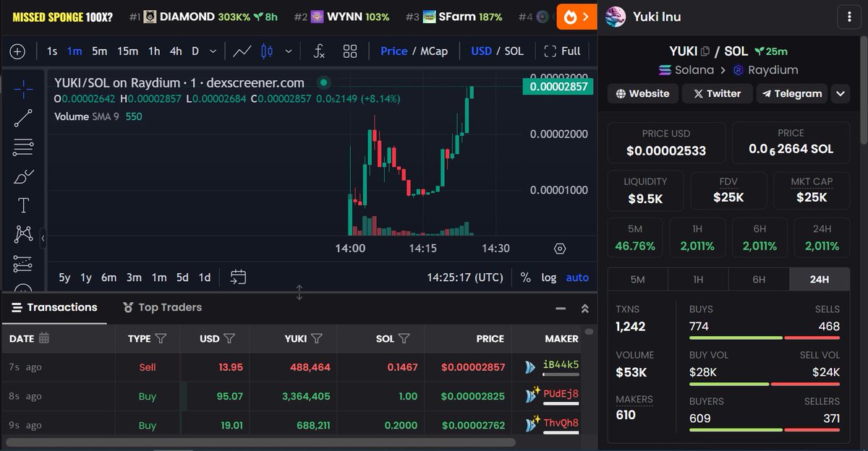
Task: Copy the YUKI token address icon
Action: click(x=705, y=51)
